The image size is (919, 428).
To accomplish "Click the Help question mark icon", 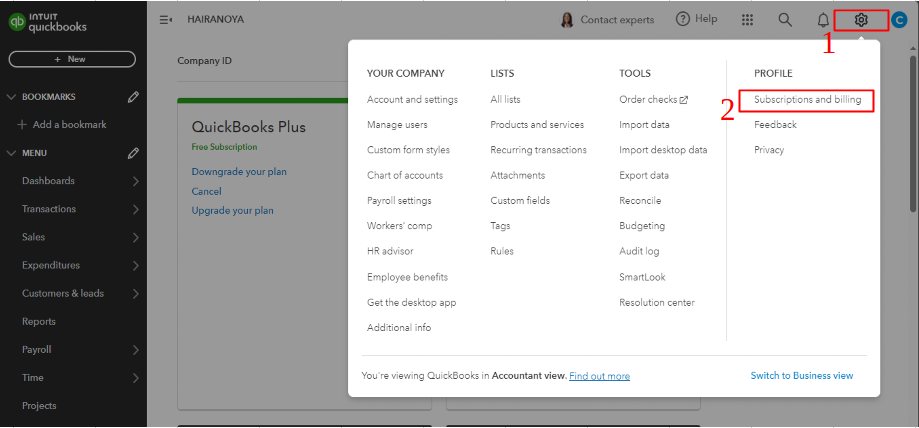I will coord(683,19).
